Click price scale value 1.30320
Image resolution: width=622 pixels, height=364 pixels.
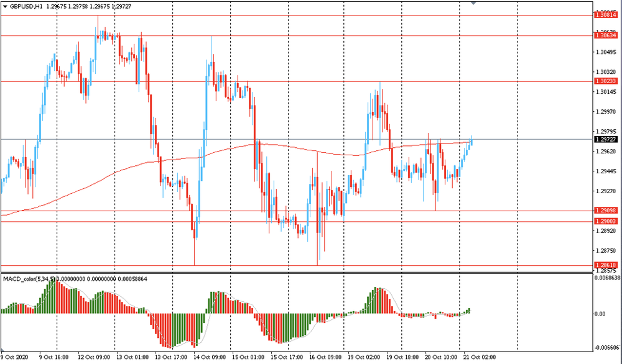click(606, 72)
